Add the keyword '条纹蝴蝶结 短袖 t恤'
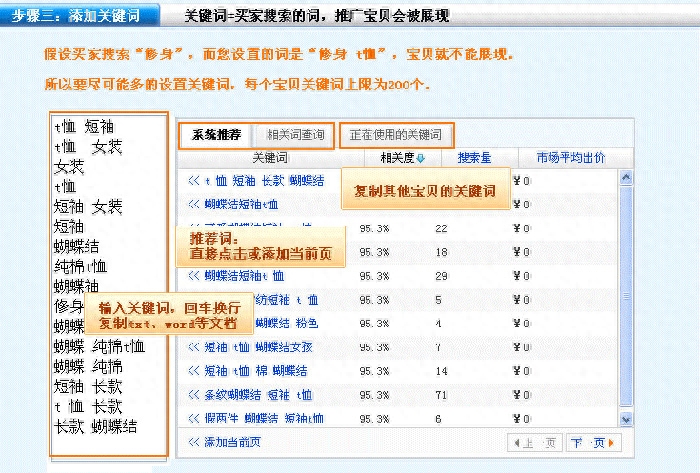This screenshot has height=473, width=700. tap(258, 395)
